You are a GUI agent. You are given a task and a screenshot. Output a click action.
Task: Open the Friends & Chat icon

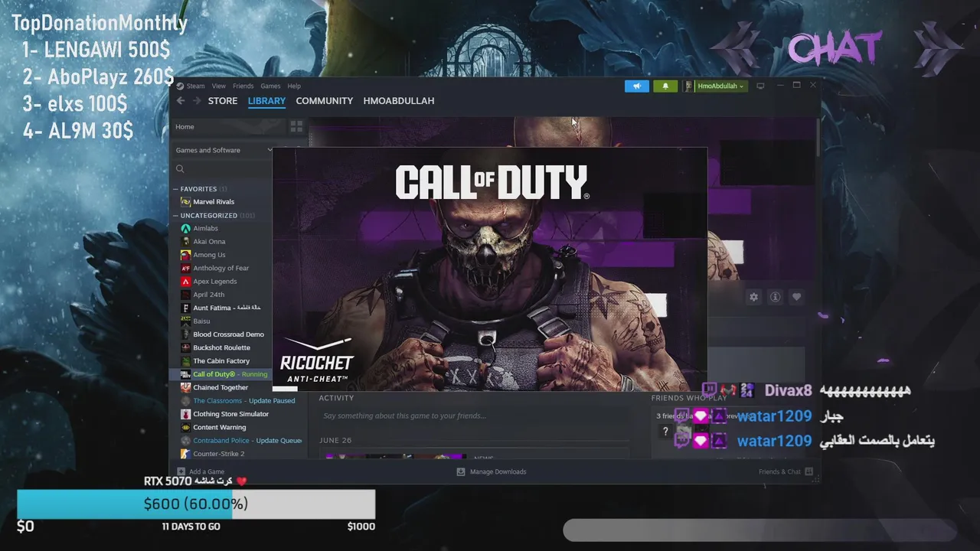(x=808, y=471)
